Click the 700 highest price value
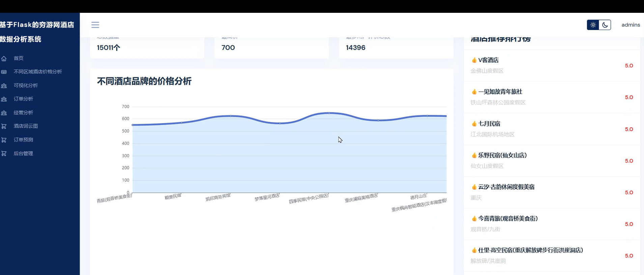 click(x=228, y=48)
